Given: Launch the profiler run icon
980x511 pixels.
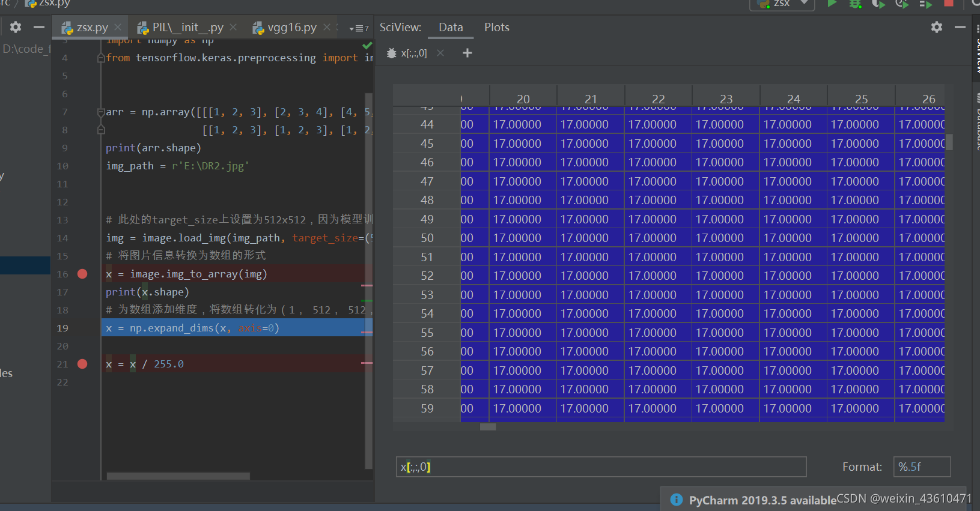Looking at the screenshot, I should (x=902, y=4).
